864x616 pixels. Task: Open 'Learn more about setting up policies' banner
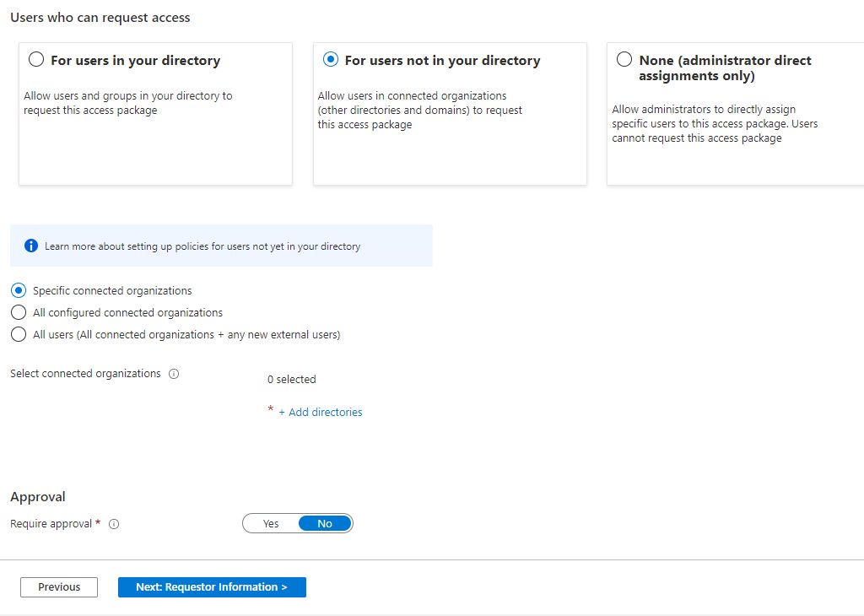click(x=202, y=246)
